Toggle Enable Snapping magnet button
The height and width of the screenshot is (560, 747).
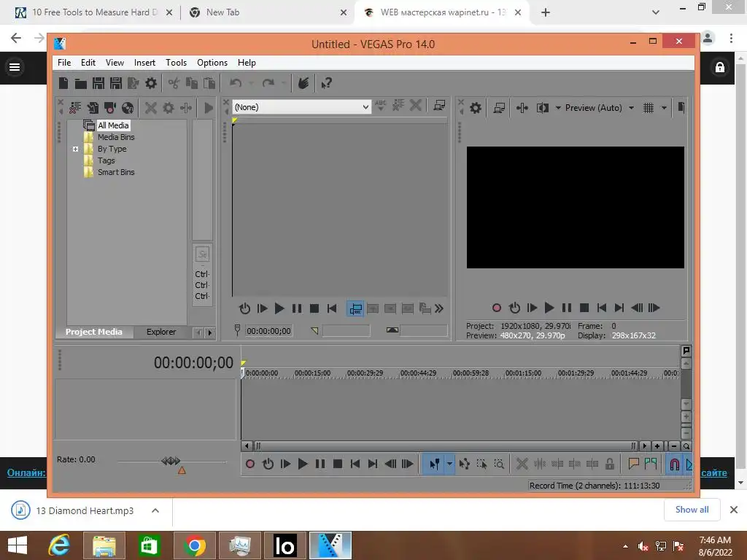pyautogui.click(x=675, y=464)
